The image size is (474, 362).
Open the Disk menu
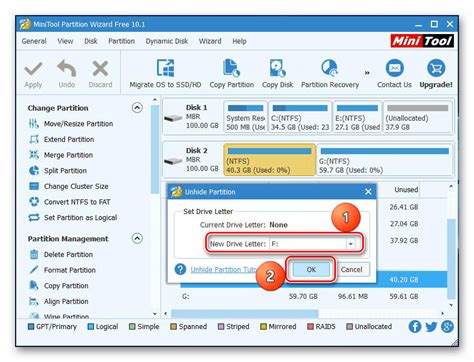click(91, 41)
